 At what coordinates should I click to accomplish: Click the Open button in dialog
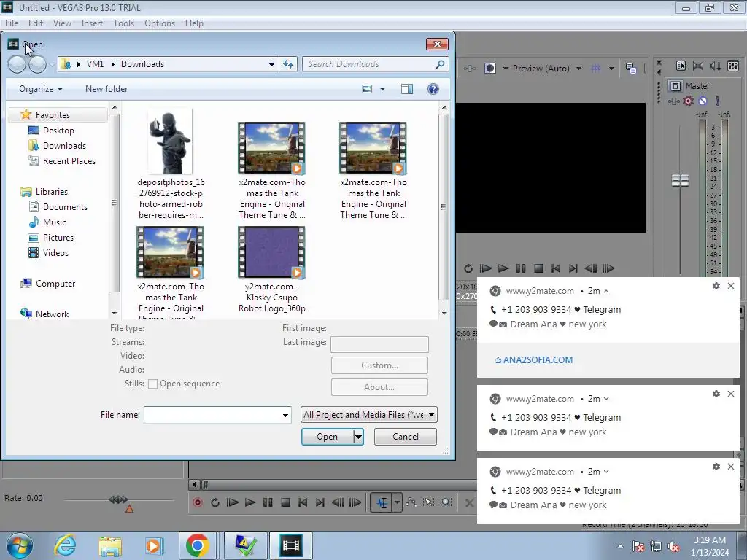(328, 437)
